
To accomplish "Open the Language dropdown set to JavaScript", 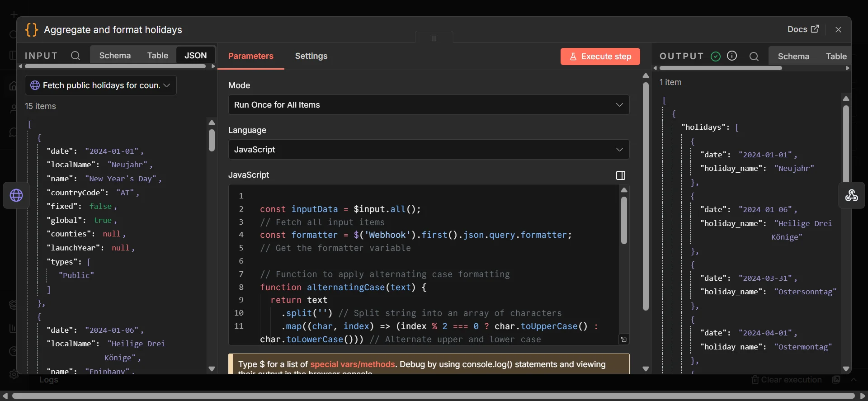I will click(x=429, y=150).
